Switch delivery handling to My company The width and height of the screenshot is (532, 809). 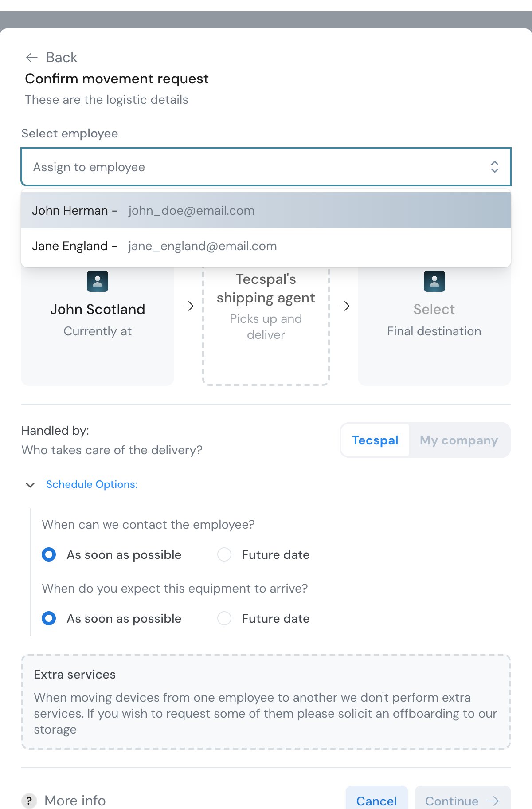pos(459,440)
